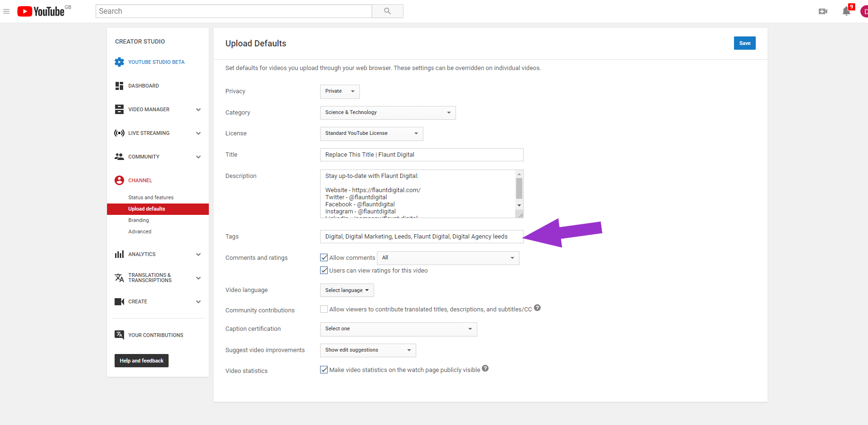Expand the Community section chevron
The height and width of the screenshot is (425, 868).
pyautogui.click(x=198, y=157)
